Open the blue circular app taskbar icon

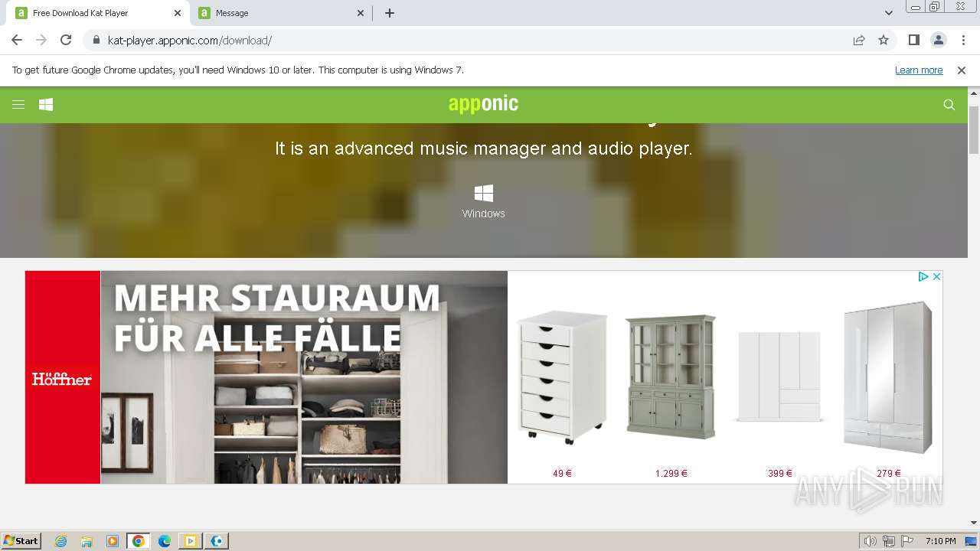217,541
